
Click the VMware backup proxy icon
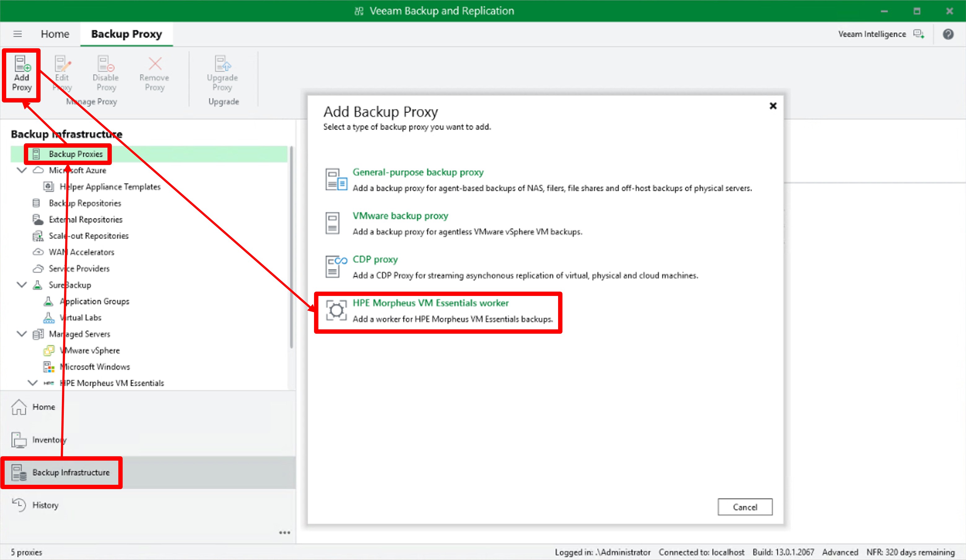pyautogui.click(x=332, y=223)
